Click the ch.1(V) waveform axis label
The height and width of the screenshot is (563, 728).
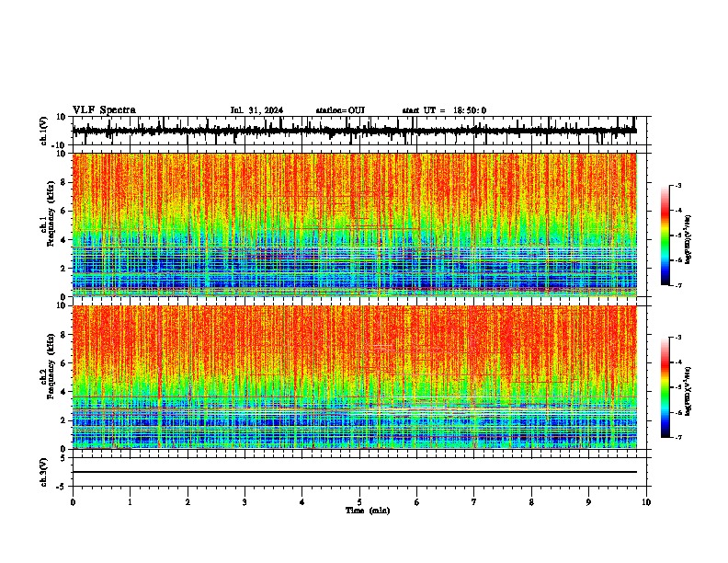[x=44, y=131]
